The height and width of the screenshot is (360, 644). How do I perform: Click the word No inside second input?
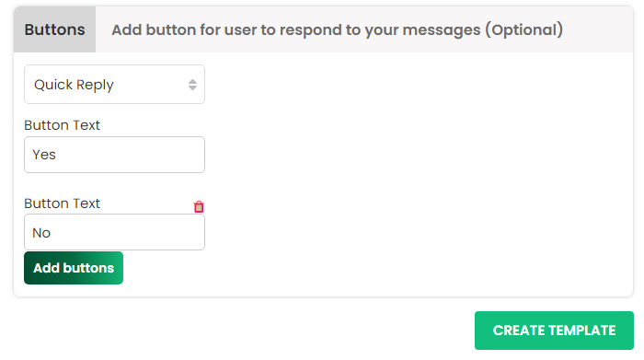tap(41, 233)
